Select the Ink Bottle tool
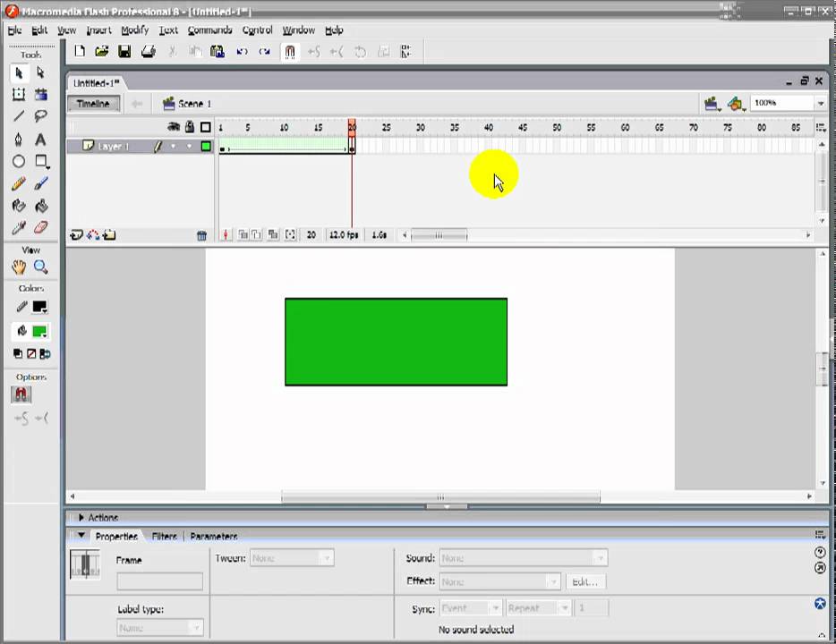 pos(19,206)
